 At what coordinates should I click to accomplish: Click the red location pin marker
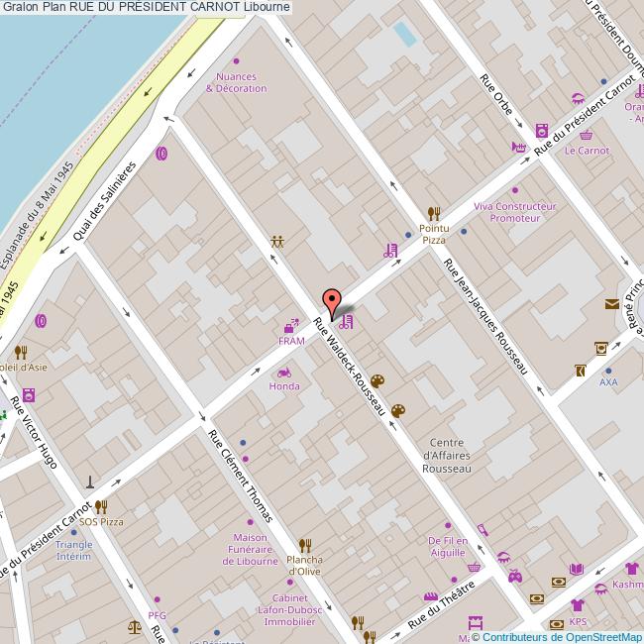click(x=332, y=300)
